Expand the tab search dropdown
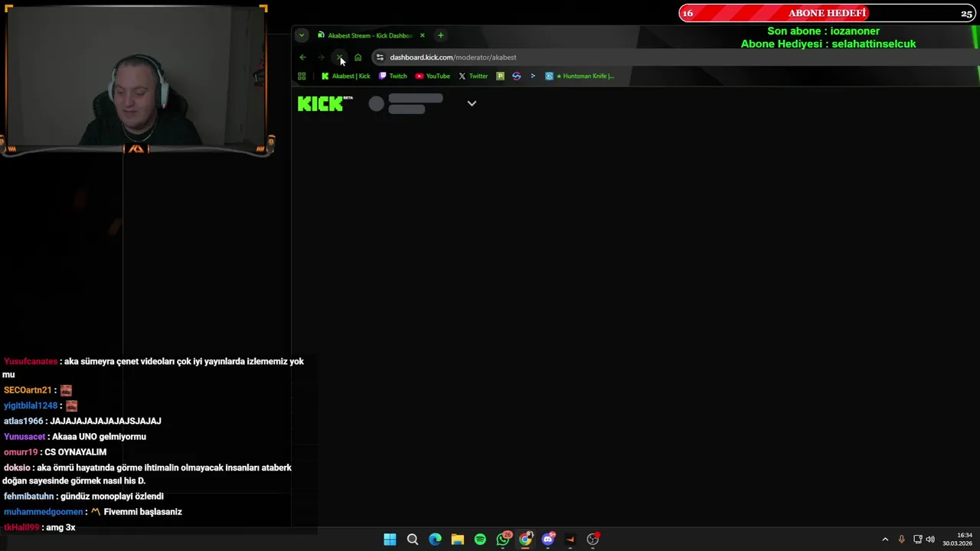Screen dimensions: 980x551 [302, 35]
